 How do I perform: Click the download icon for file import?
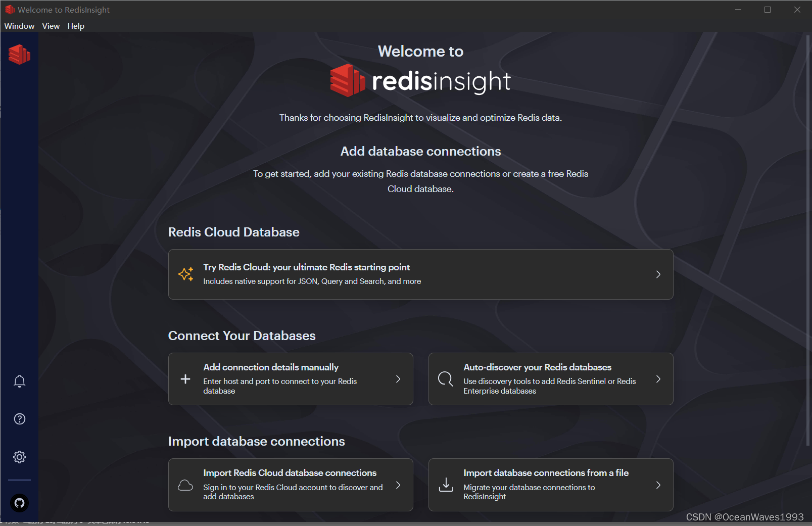446,485
